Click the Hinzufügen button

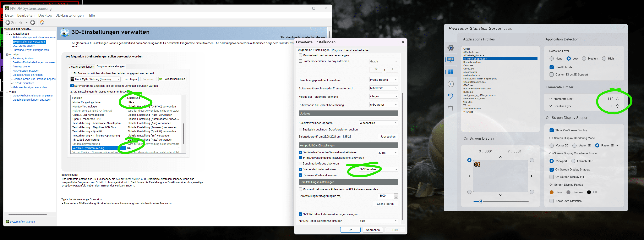[x=130, y=79]
